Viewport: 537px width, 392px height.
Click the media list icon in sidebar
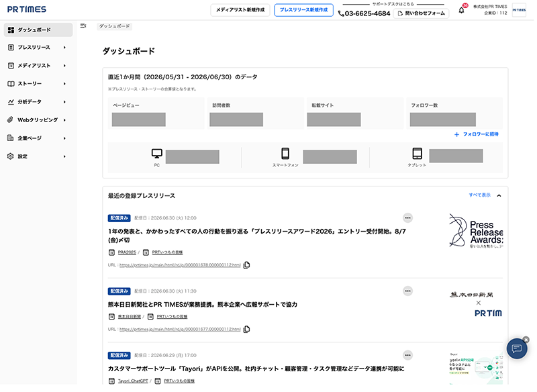[11, 65]
